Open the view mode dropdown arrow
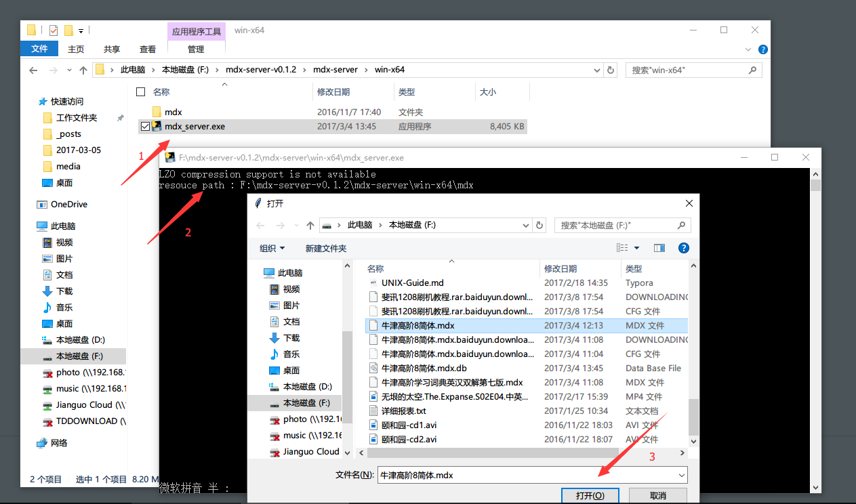This screenshot has width=856, height=504. (637, 249)
